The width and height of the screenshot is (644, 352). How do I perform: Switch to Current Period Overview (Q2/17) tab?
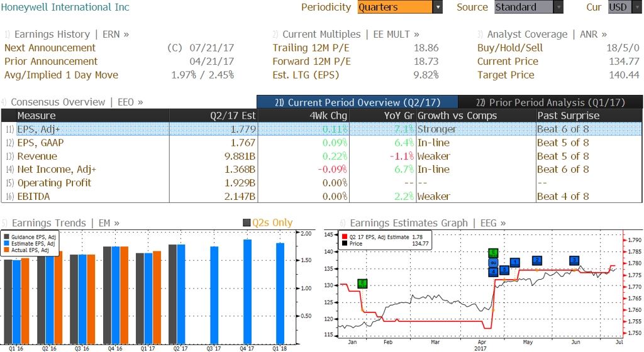point(357,102)
